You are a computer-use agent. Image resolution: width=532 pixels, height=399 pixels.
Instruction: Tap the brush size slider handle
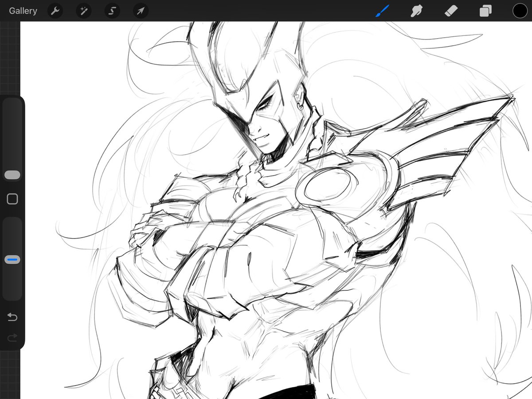coord(12,175)
